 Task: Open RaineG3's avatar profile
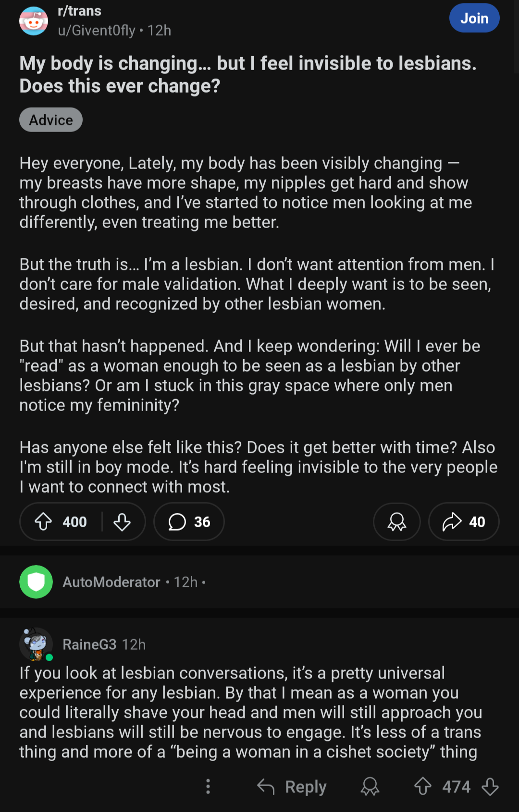tap(36, 644)
